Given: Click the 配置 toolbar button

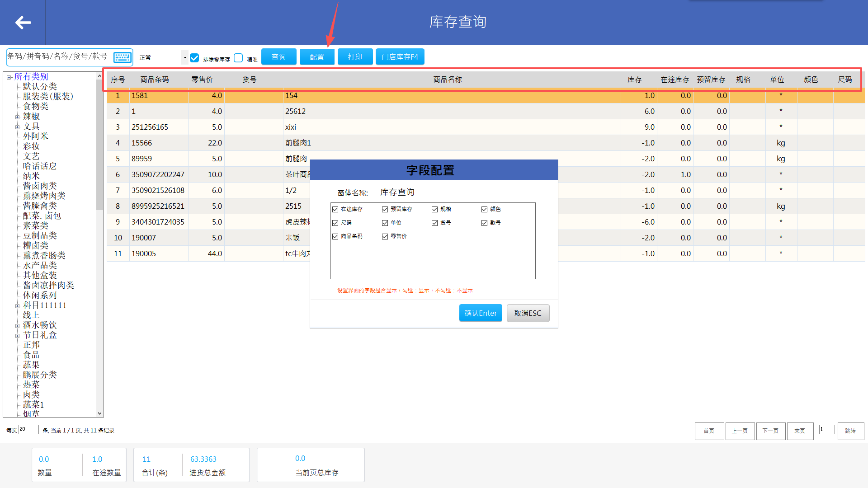Looking at the screenshot, I should pyautogui.click(x=317, y=57).
